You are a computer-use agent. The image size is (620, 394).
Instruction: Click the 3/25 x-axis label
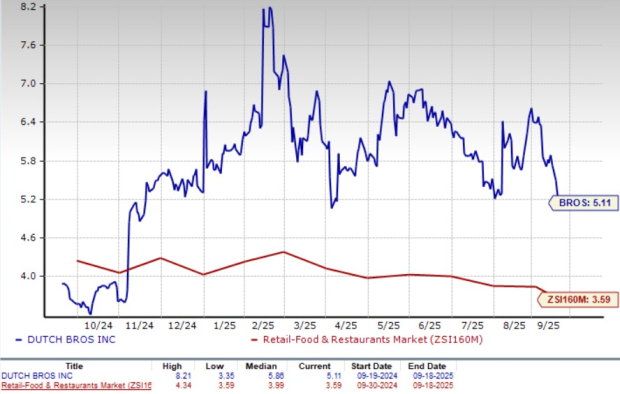click(x=305, y=326)
